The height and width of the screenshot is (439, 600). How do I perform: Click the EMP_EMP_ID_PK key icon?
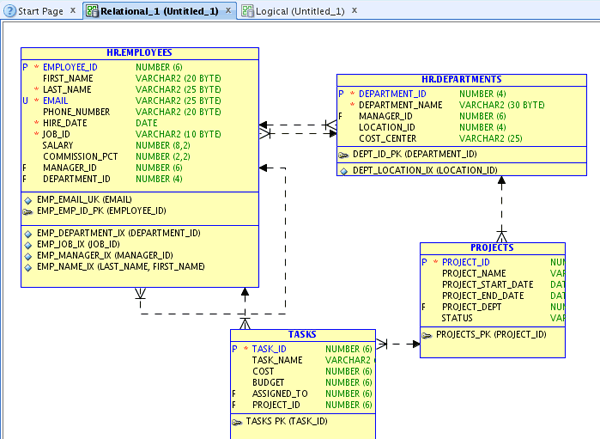point(28,211)
